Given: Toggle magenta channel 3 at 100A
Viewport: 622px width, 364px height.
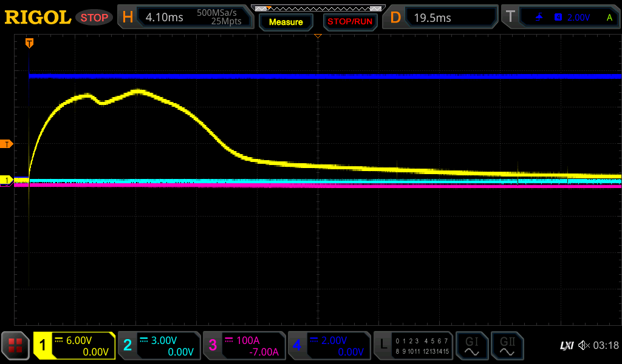Looking at the screenshot, I should pos(244,346).
